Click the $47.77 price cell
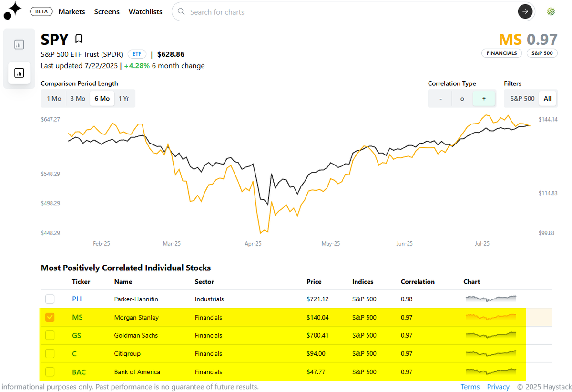This screenshot has width=572, height=392. pyautogui.click(x=316, y=372)
